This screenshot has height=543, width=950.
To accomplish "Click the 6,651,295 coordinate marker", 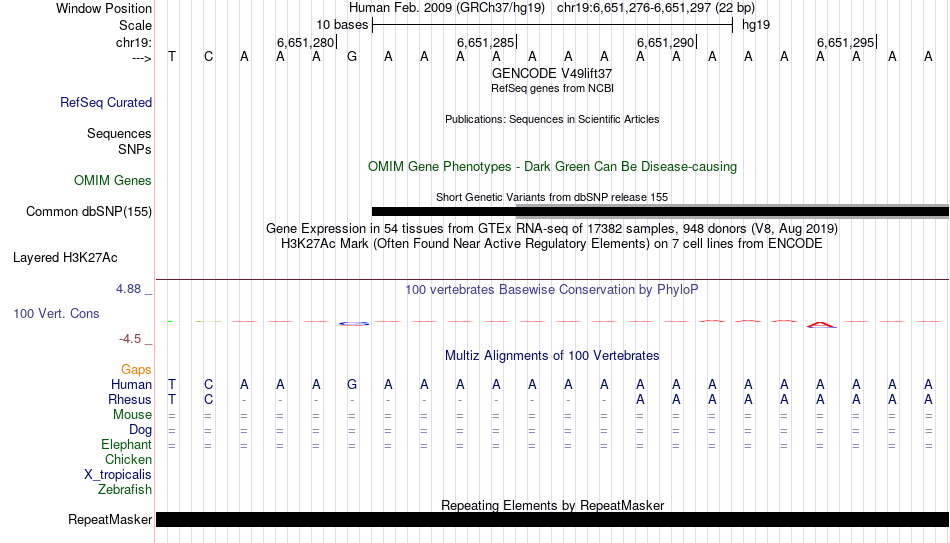I will pyautogui.click(x=846, y=42).
